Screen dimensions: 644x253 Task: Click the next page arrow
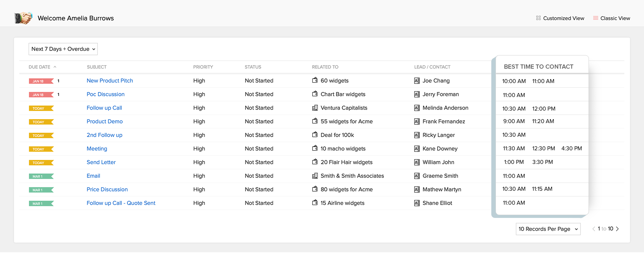[x=617, y=229]
